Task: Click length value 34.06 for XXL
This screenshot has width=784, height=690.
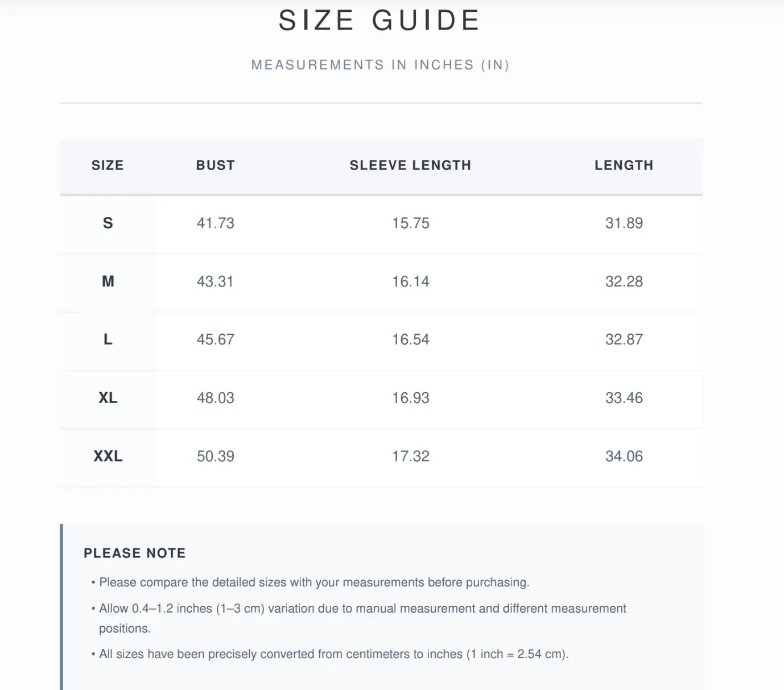Action: (x=624, y=456)
